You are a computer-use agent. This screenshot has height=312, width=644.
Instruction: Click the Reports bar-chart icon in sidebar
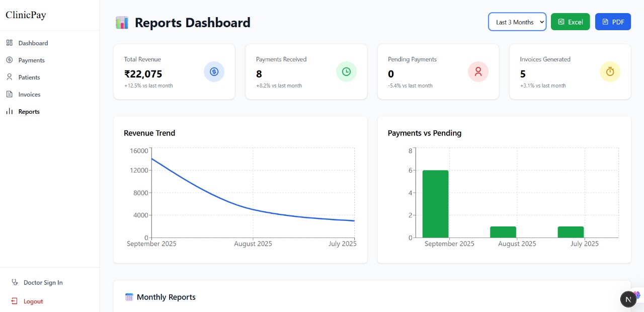(x=9, y=111)
